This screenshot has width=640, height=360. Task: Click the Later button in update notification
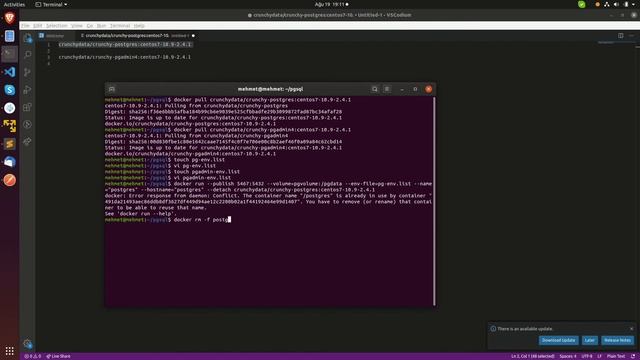tap(589, 340)
